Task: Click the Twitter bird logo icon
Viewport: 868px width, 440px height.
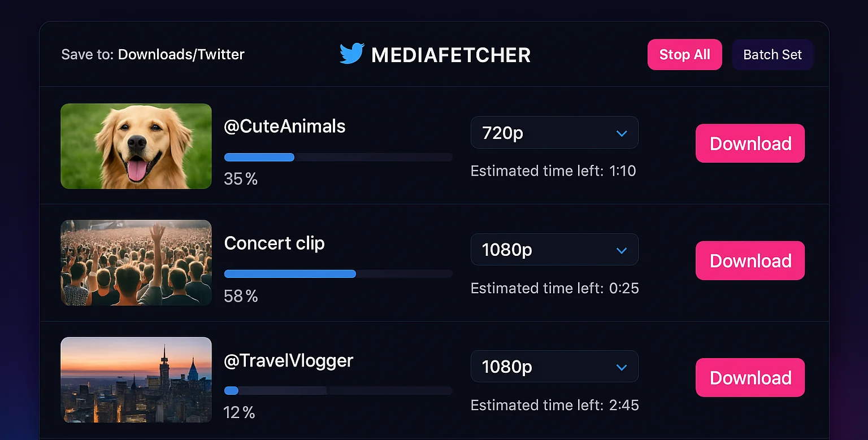Action: tap(351, 54)
